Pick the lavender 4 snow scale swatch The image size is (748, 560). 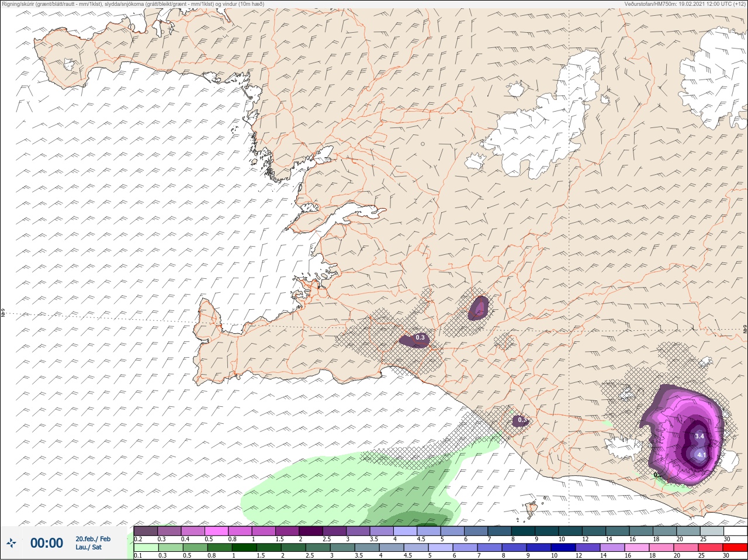coord(406,531)
